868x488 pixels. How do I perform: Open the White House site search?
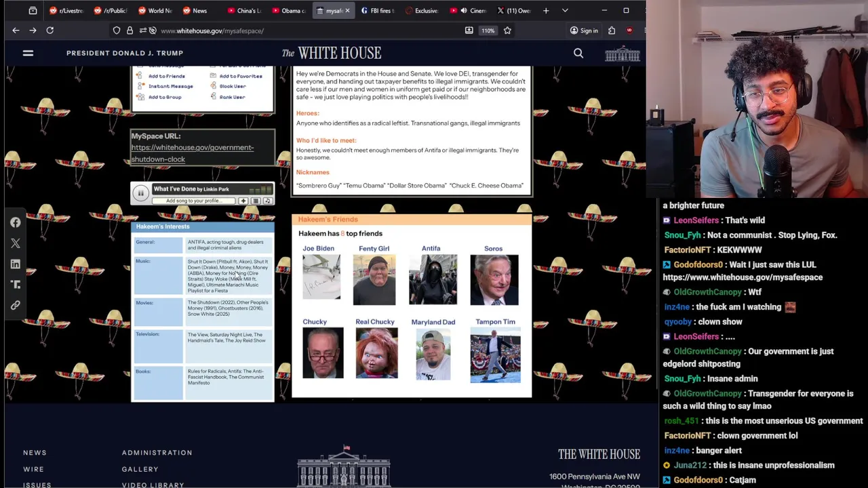[x=578, y=53]
